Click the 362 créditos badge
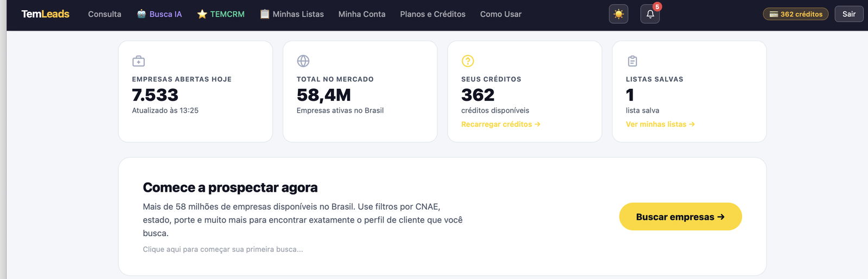Viewport: 868px width, 279px height. (x=796, y=14)
